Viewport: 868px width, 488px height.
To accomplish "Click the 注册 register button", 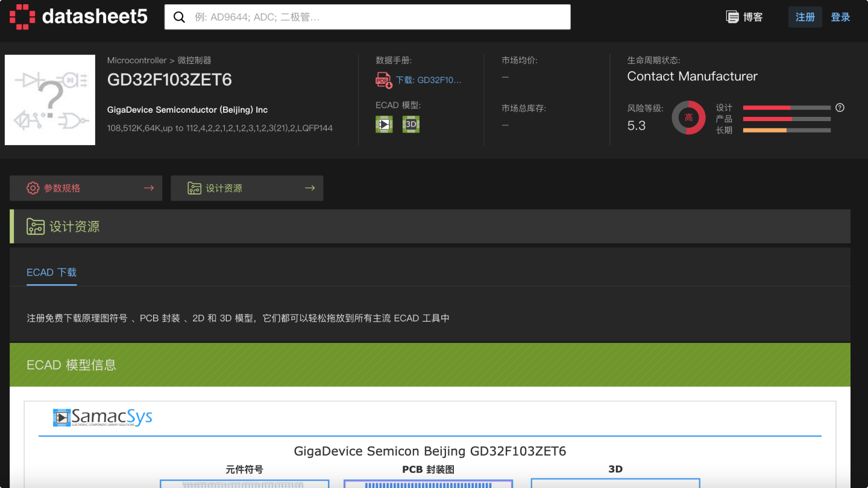I will coord(805,17).
